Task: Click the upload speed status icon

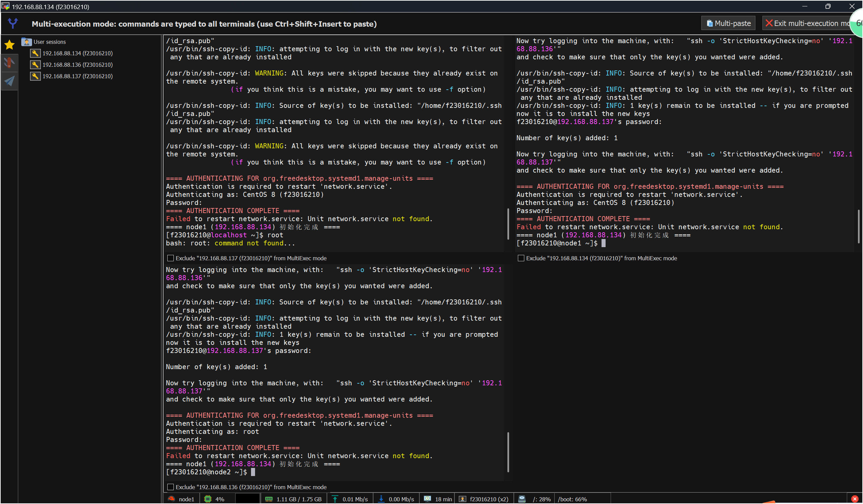Action: tap(335, 499)
